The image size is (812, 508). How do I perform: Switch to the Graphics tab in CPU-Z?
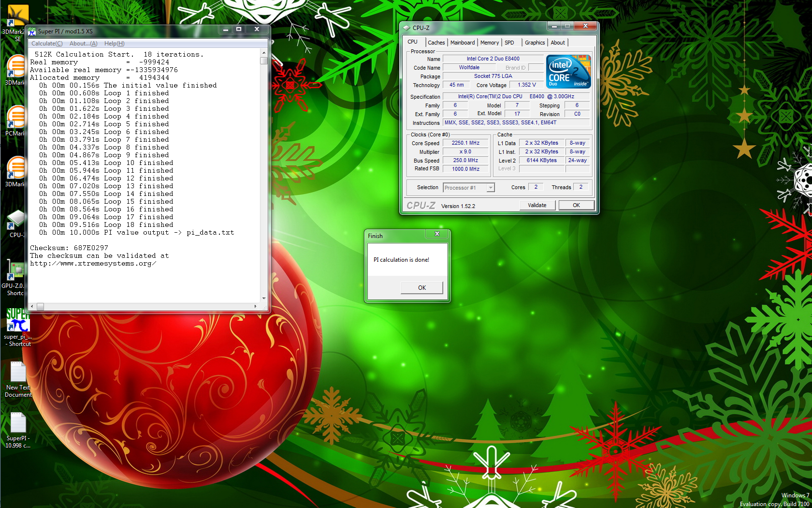535,43
